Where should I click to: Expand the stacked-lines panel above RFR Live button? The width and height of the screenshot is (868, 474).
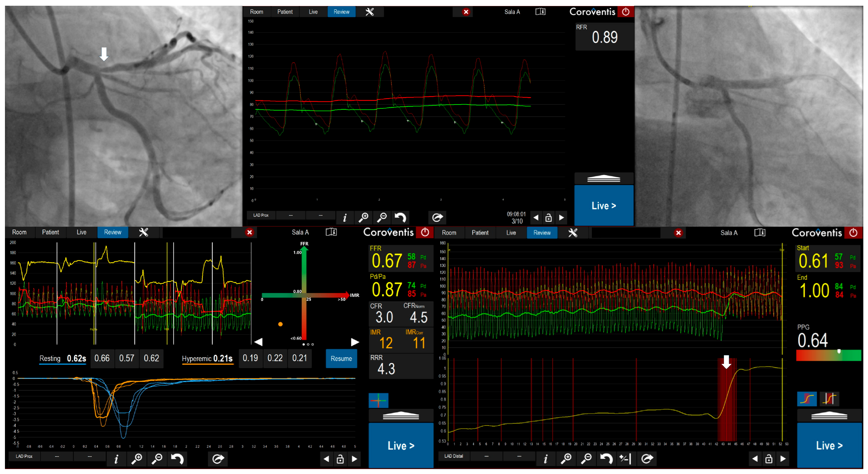point(604,179)
